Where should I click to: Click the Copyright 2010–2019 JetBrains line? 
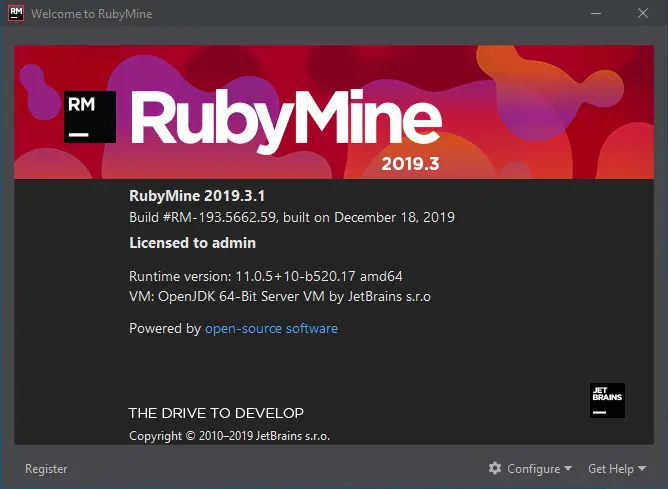229,436
